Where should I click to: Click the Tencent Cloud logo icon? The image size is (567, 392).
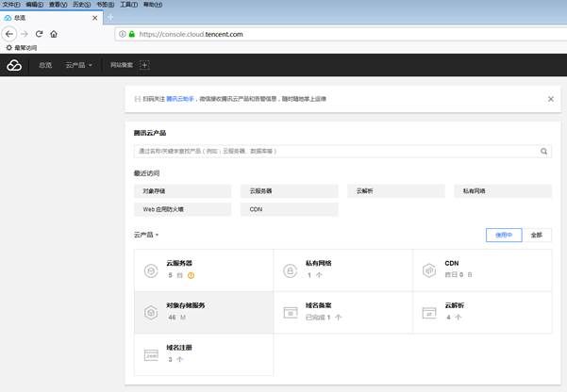(14, 65)
